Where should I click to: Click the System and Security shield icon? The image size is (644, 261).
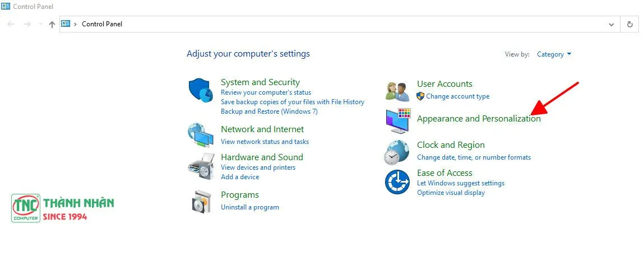(200, 91)
